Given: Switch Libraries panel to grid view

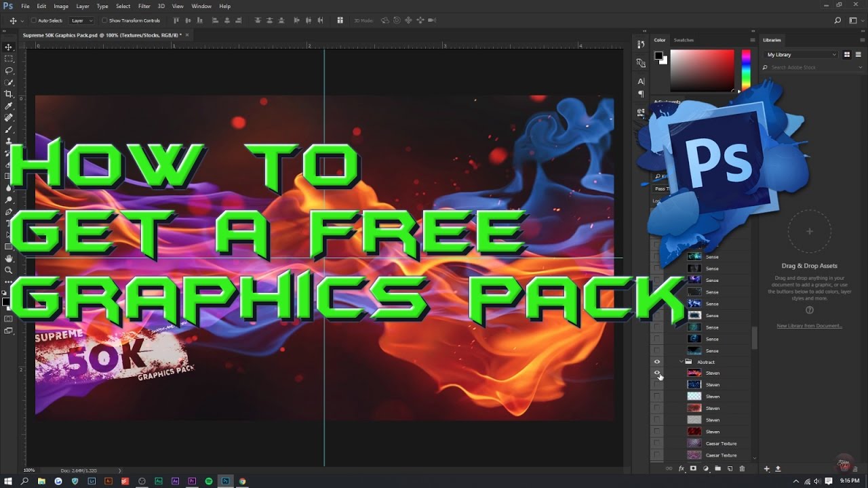Looking at the screenshot, I should (x=847, y=54).
